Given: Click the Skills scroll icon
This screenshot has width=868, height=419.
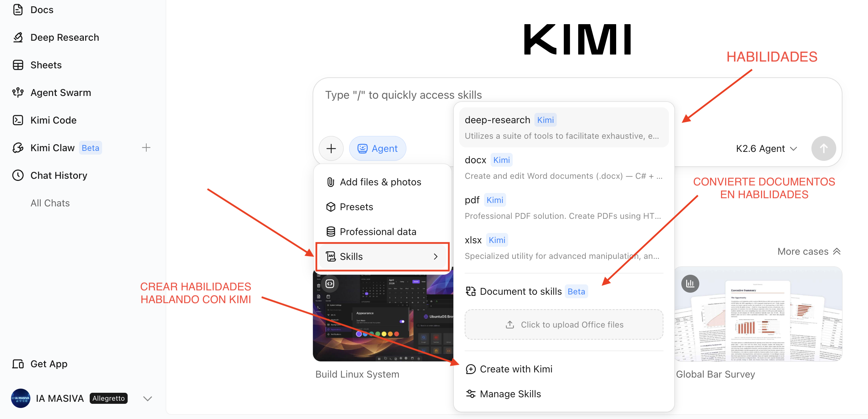Looking at the screenshot, I should [331, 256].
